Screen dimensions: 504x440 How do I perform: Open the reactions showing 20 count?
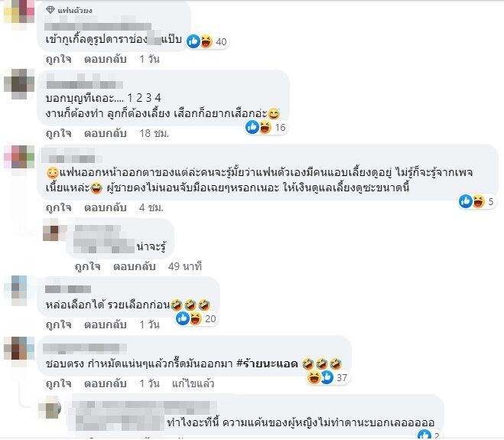point(197,318)
